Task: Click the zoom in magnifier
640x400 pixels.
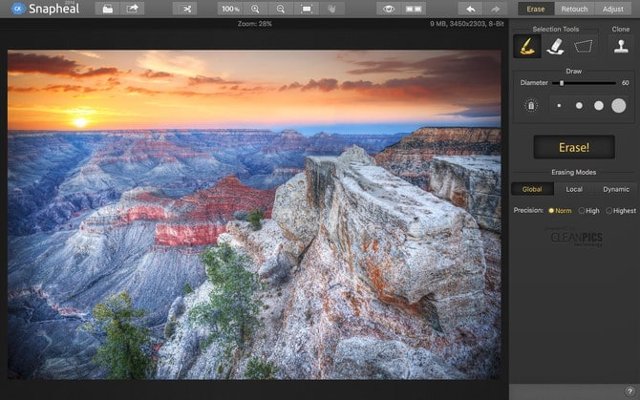Action: (x=256, y=8)
